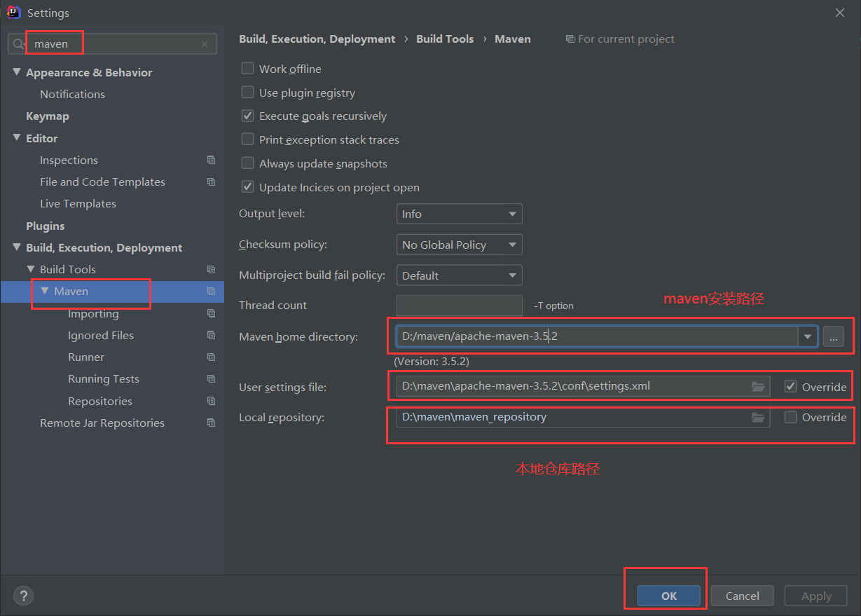Collapse the Build Tools node arrow
Image resolution: width=861 pixels, height=616 pixels.
pyautogui.click(x=31, y=269)
